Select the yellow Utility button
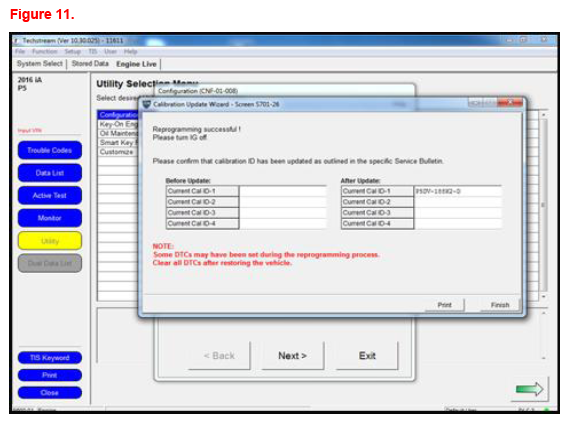The image size is (569, 423). click(x=50, y=241)
